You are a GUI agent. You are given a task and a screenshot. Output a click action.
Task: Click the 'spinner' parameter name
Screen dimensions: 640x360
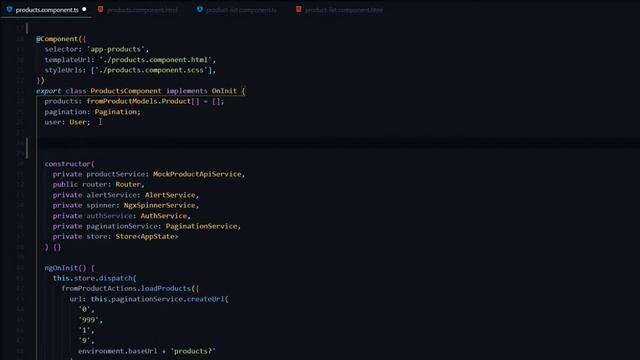pyautogui.click(x=101, y=205)
